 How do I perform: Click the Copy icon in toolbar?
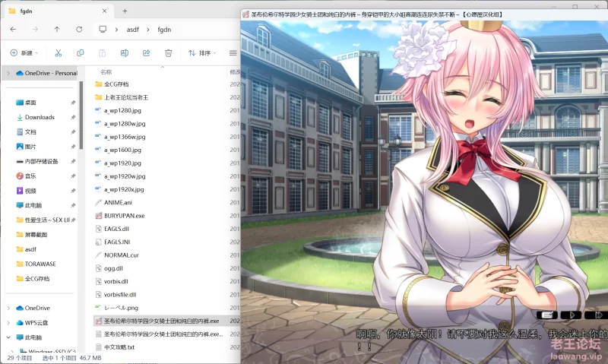pyautogui.click(x=81, y=53)
